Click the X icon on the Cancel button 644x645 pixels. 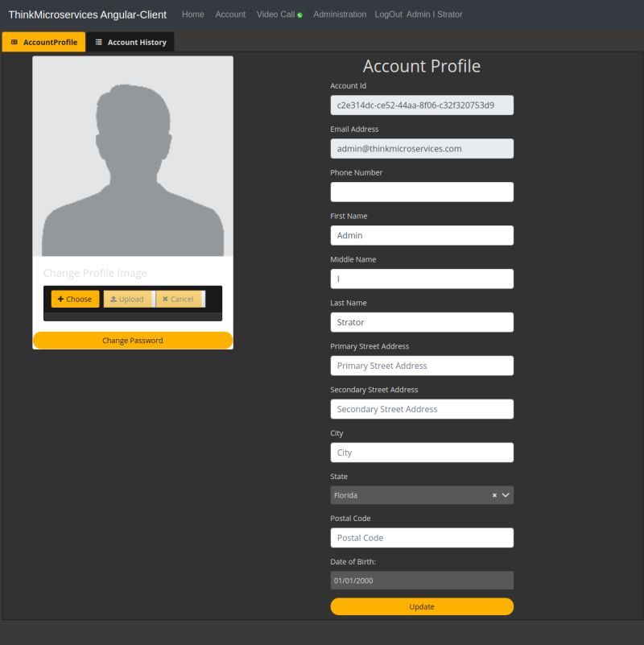[165, 299]
